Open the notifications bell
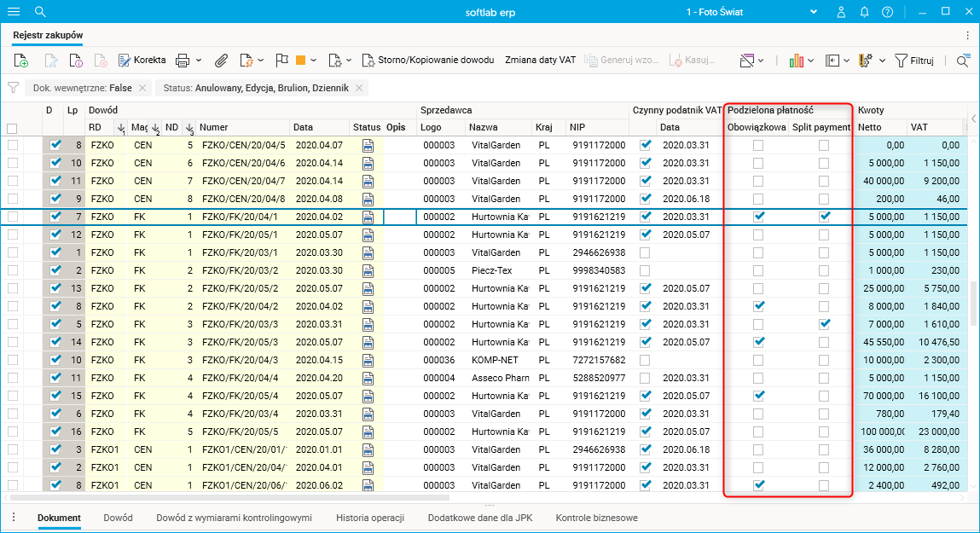The image size is (980, 533). [864, 12]
